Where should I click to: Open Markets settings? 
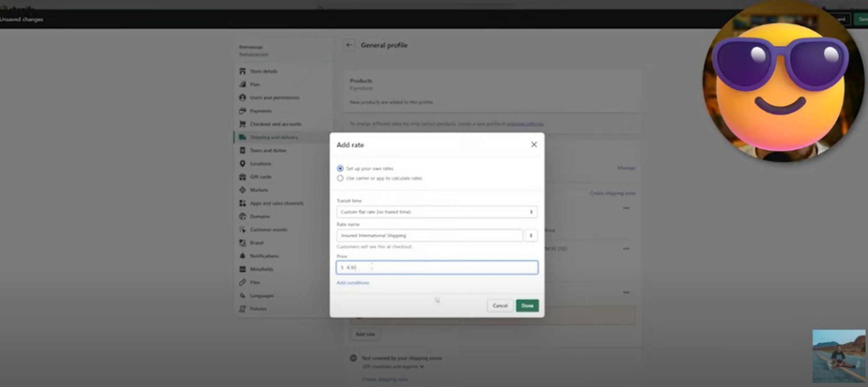pyautogui.click(x=259, y=190)
